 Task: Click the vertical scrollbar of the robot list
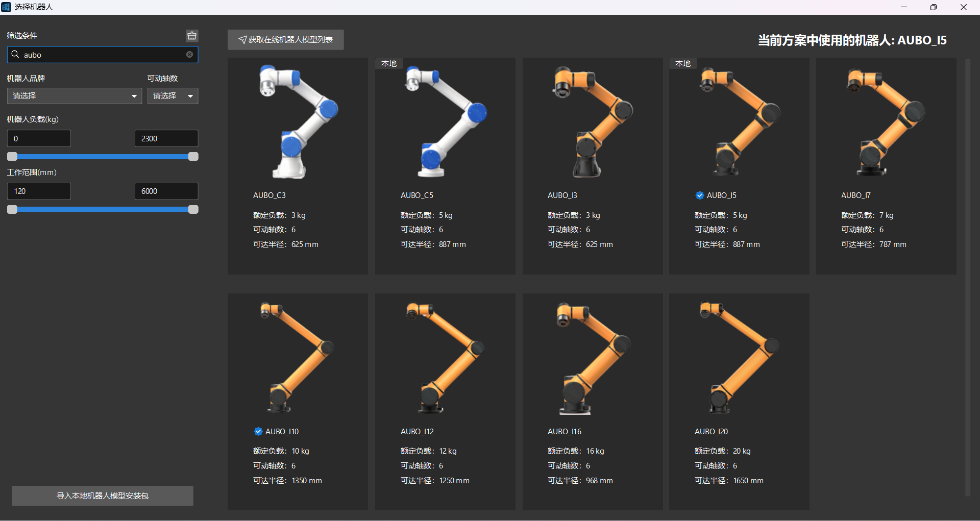[967, 276]
